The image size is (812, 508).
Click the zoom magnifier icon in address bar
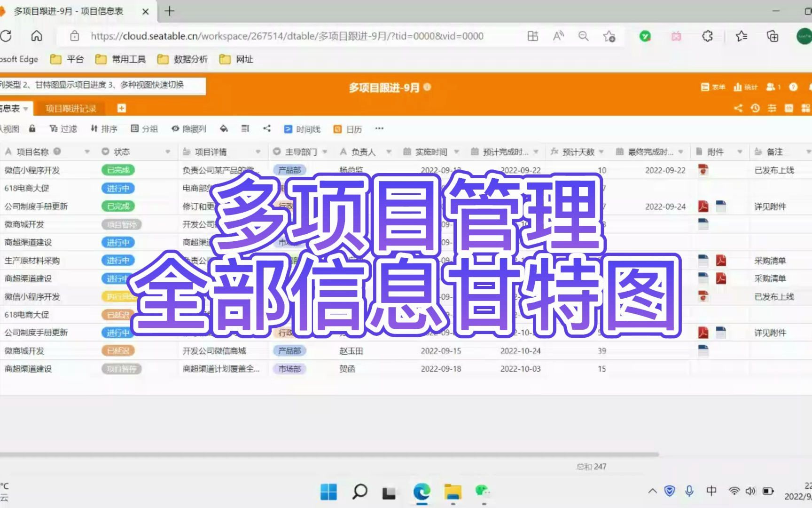point(583,36)
